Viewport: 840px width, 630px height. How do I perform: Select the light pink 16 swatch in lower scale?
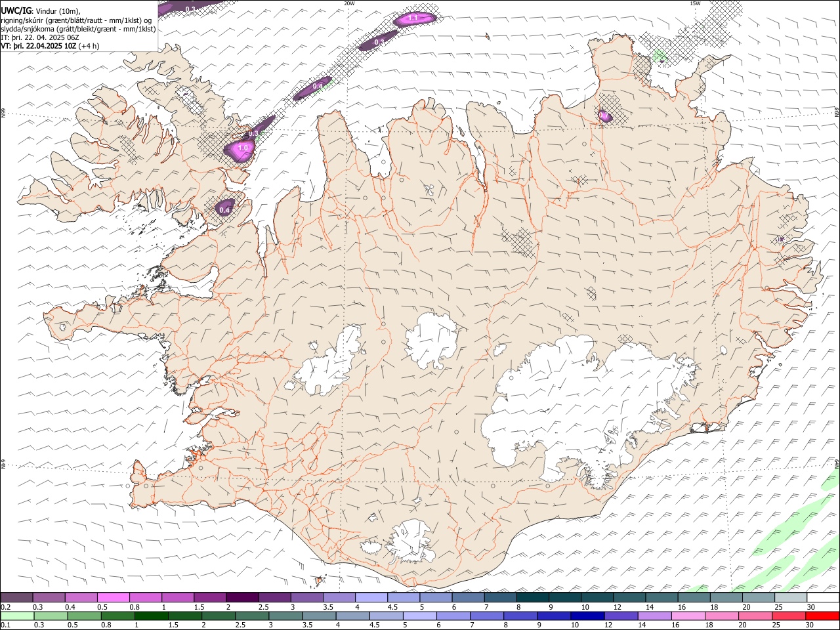click(688, 616)
